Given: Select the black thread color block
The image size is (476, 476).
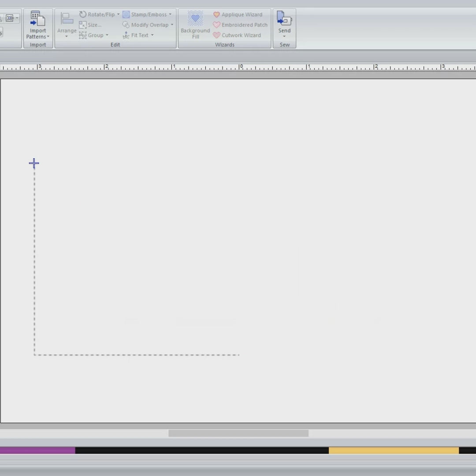Looking at the screenshot, I should 201,450.
